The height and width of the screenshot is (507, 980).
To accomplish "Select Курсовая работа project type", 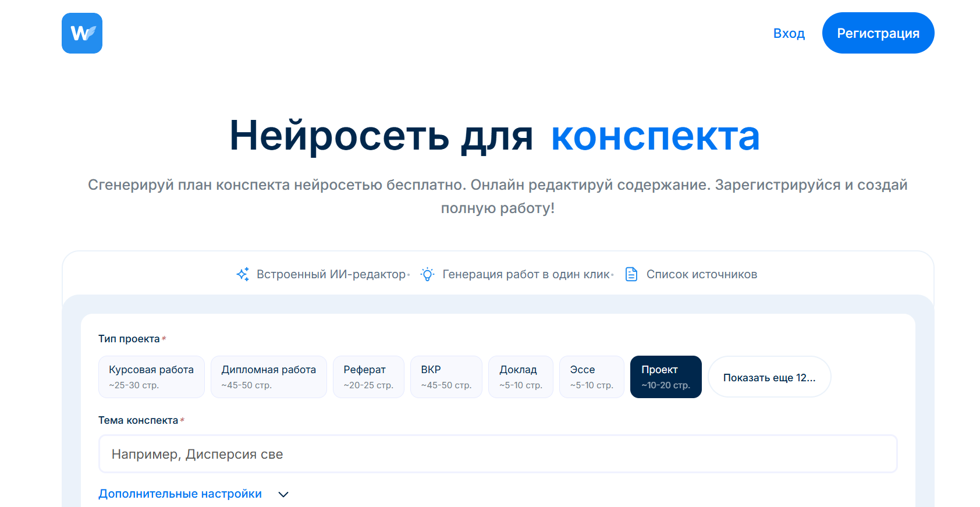I will coord(151,377).
